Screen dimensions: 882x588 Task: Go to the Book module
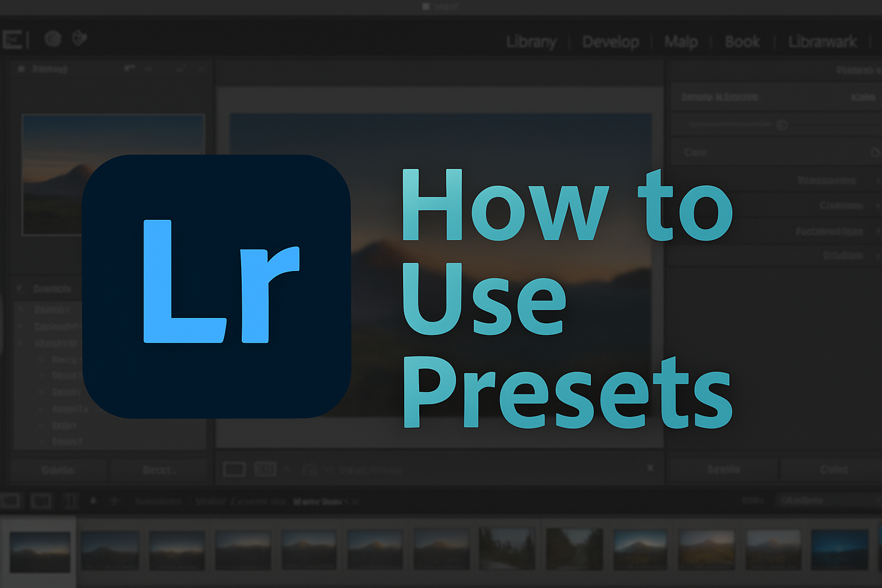[x=742, y=42]
